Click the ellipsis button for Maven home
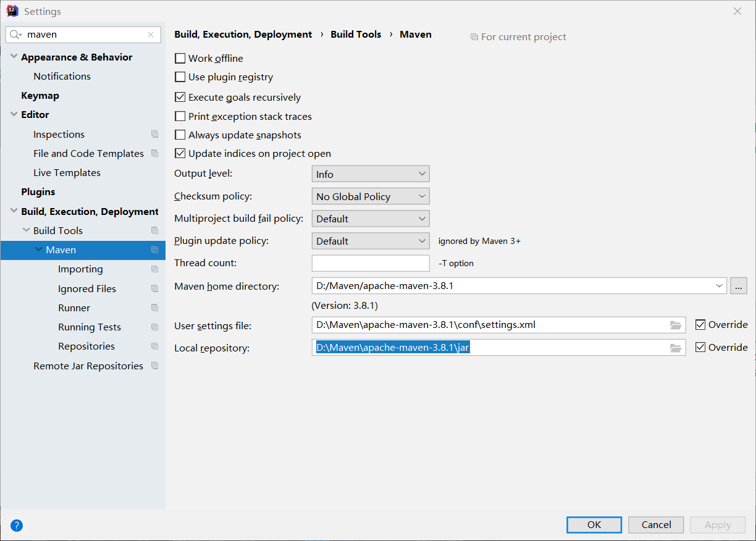 pos(739,285)
